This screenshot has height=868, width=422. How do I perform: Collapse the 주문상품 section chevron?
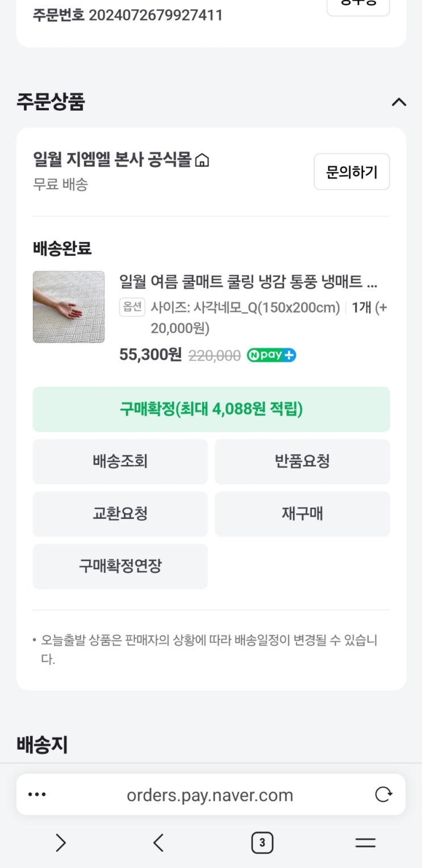(x=399, y=102)
